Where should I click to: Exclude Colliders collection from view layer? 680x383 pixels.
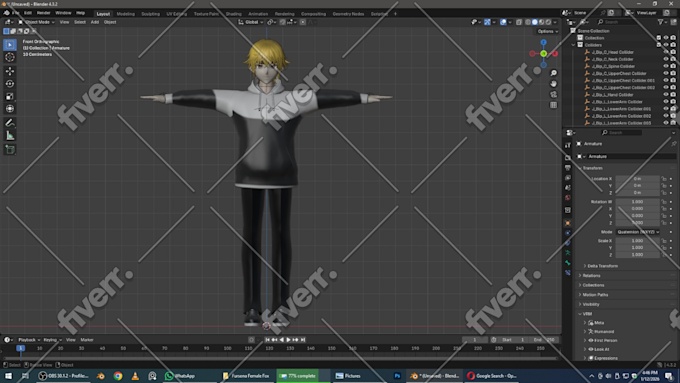point(659,45)
